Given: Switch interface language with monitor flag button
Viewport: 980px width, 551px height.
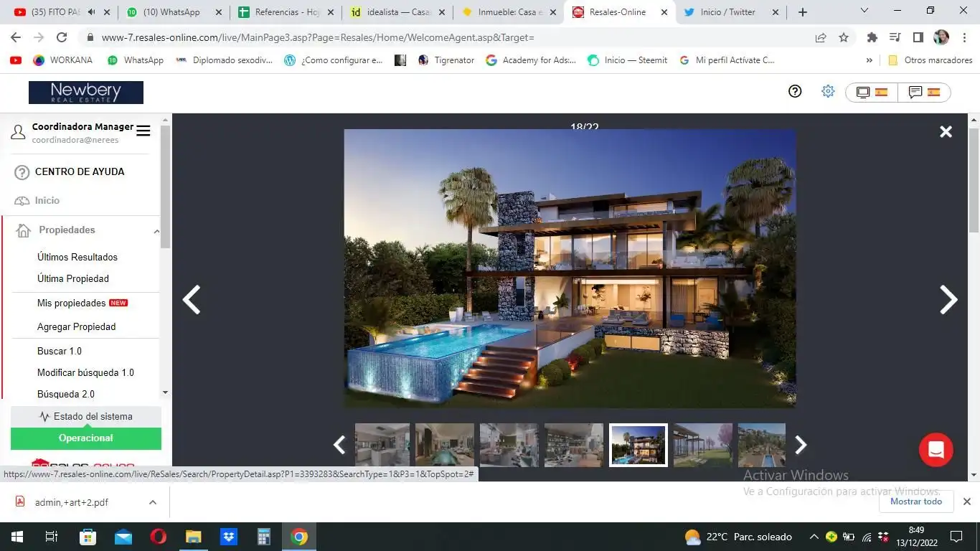Looking at the screenshot, I should click(x=872, y=93).
